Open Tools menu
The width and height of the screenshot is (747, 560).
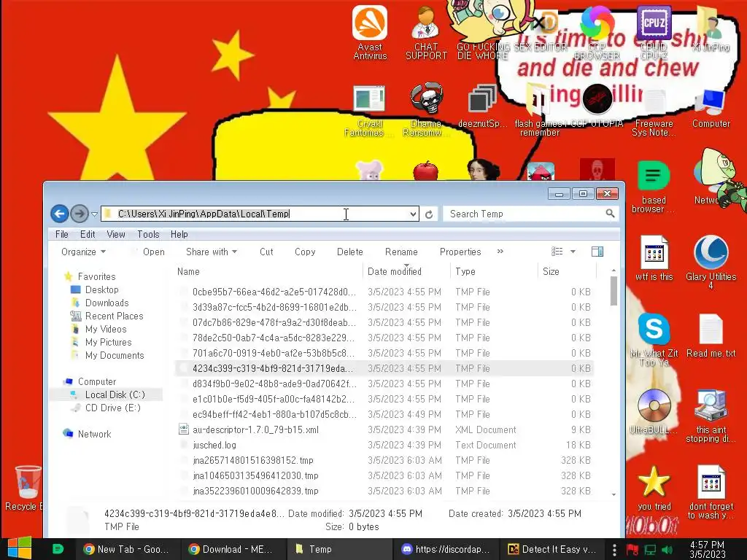click(x=148, y=234)
